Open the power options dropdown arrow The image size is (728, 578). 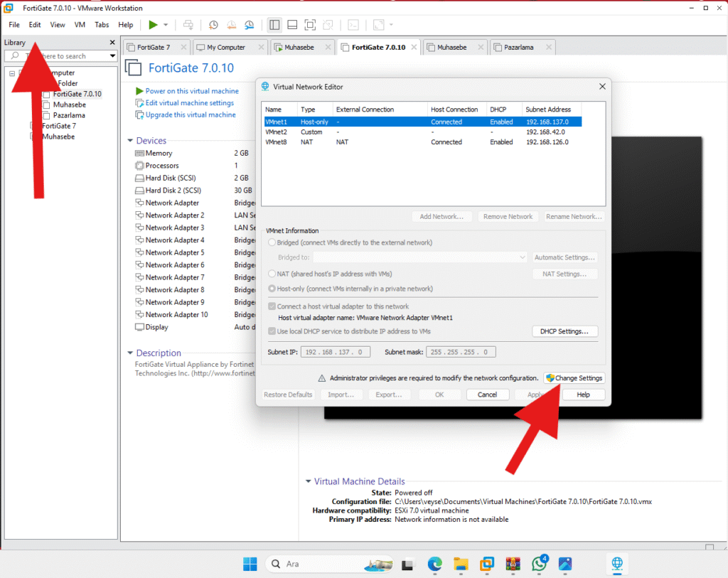[x=166, y=25]
